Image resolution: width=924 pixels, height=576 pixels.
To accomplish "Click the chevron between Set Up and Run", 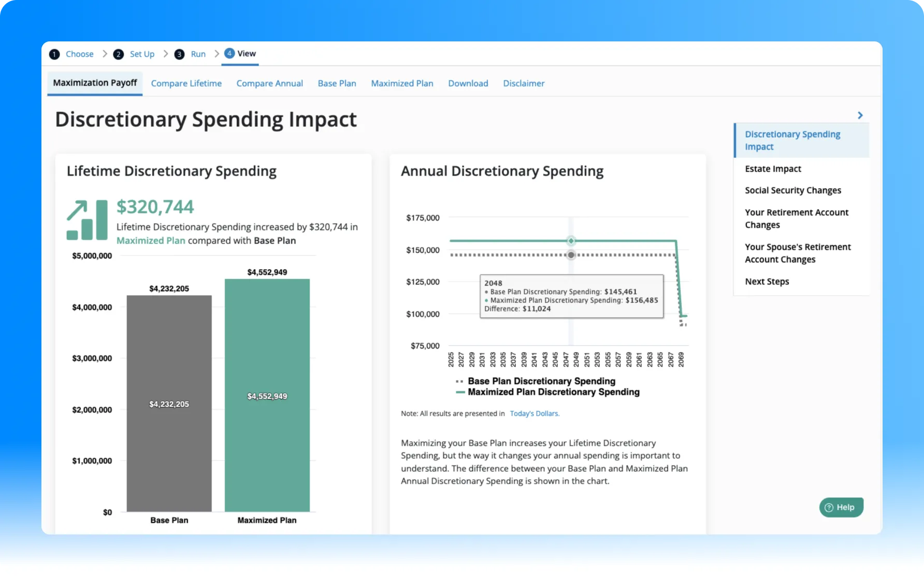I will click(165, 54).
